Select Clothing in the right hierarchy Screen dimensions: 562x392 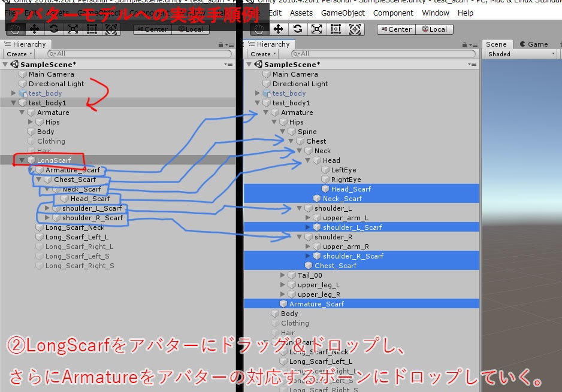(x=361, y=323)
